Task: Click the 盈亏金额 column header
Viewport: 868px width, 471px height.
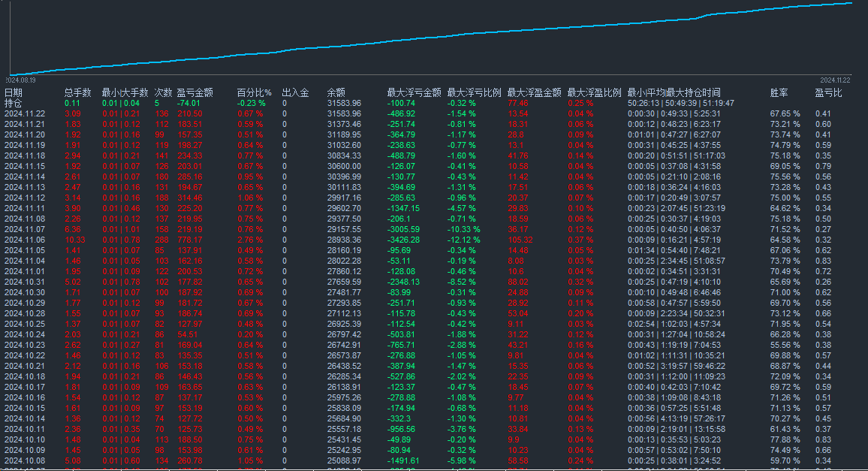Action: point(195,92)
